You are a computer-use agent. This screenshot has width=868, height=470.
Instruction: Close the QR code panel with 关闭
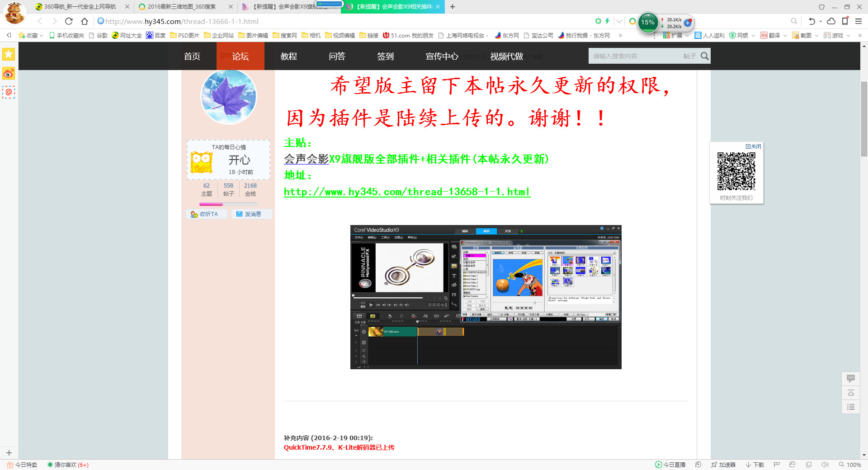(753, 146)
